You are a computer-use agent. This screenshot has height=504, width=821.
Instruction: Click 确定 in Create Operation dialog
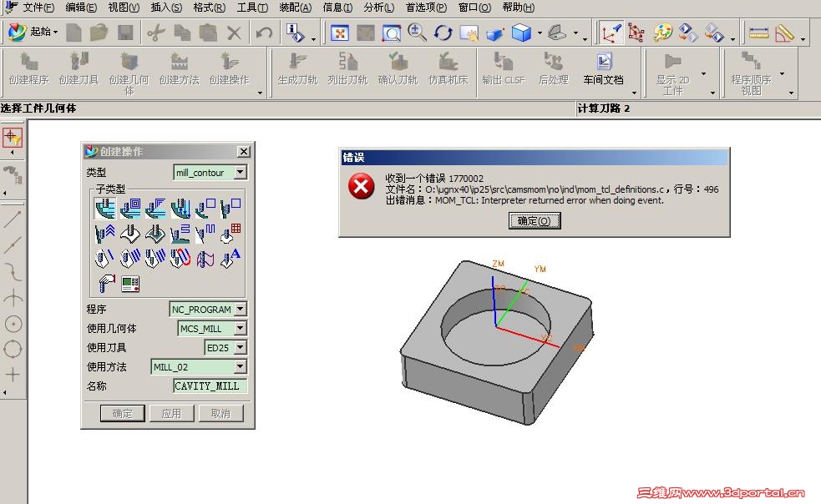(122, 413)
